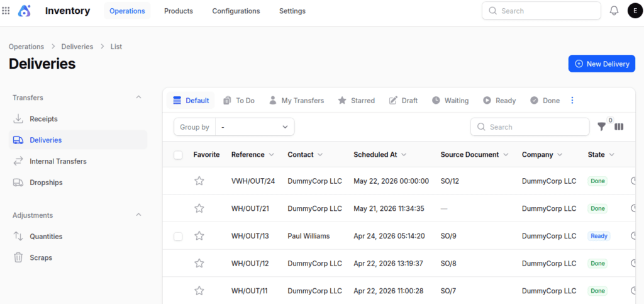The height and width of the screenshot is (304, 644).
Task: Click the Paul Williams contact cell
Action: (308, 236)
